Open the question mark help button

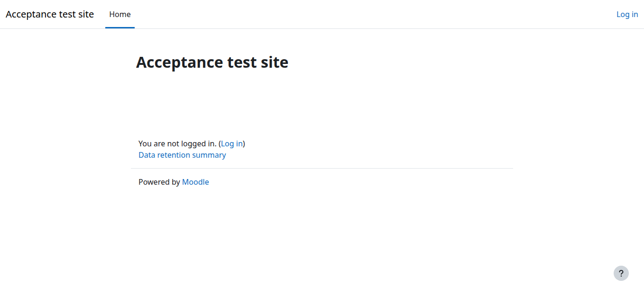(x=621, y=273)
